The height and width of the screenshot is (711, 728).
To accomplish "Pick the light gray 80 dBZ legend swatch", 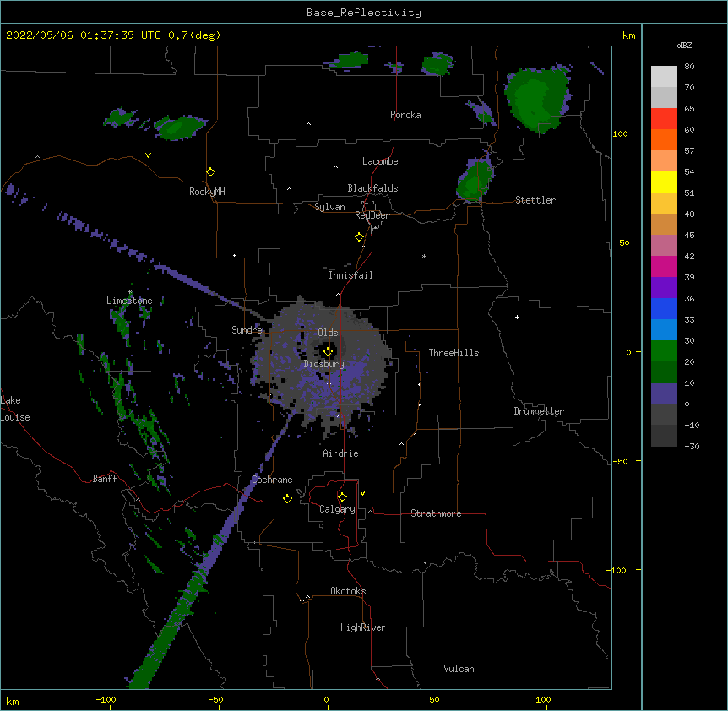I will tap(664, 76).
